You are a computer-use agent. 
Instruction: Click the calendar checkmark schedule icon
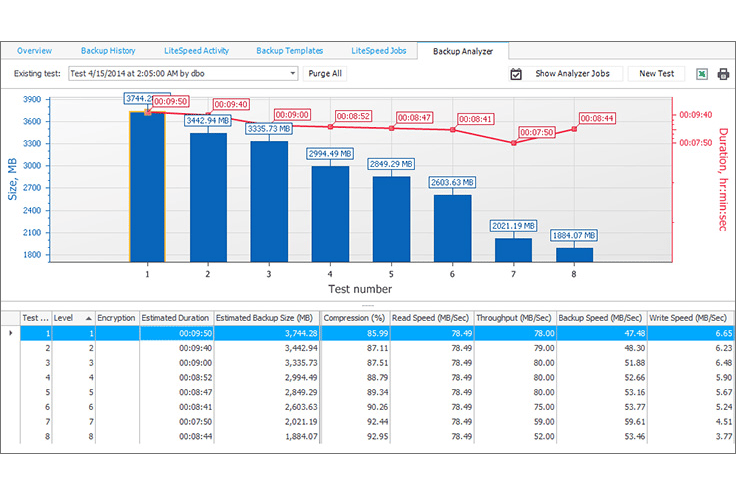[516, 74]
